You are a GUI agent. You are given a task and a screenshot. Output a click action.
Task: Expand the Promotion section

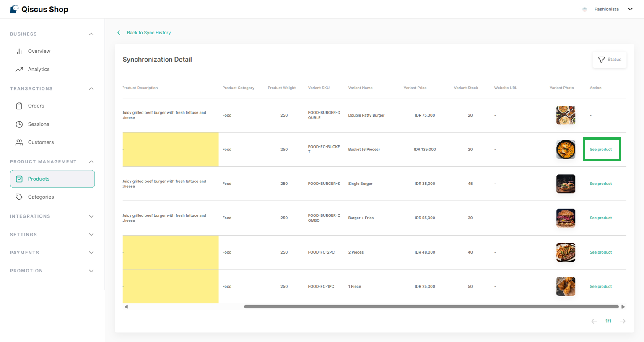91,271
